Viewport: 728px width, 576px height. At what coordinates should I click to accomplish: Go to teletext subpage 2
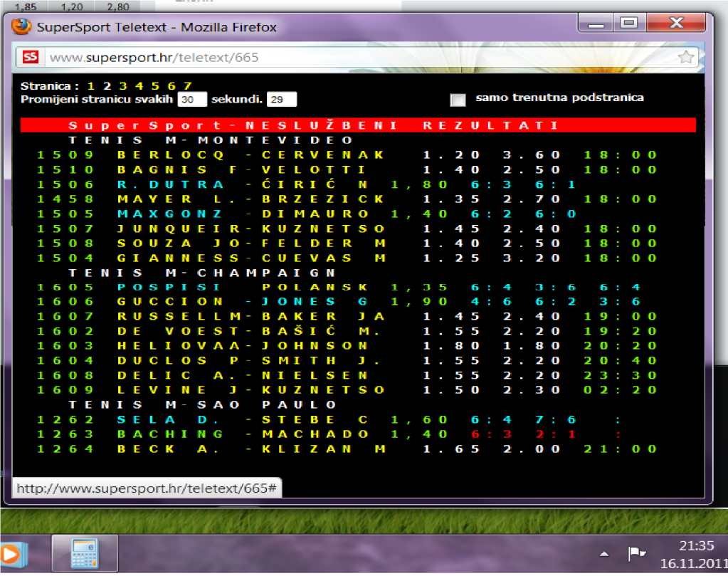point(107,86)
